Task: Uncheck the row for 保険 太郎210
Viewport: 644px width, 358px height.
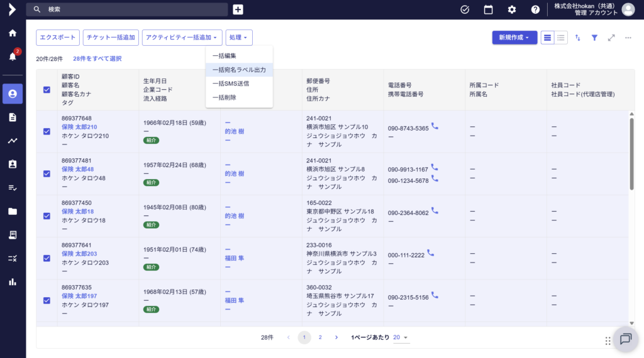Action: (47, 131)
